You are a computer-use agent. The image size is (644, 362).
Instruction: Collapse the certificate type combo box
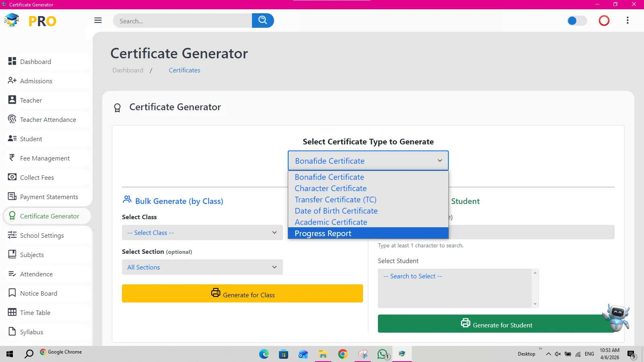pos(368,160)
